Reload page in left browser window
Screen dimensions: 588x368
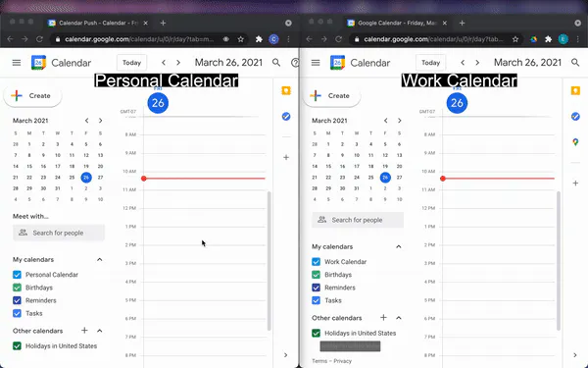coord(39,39)
